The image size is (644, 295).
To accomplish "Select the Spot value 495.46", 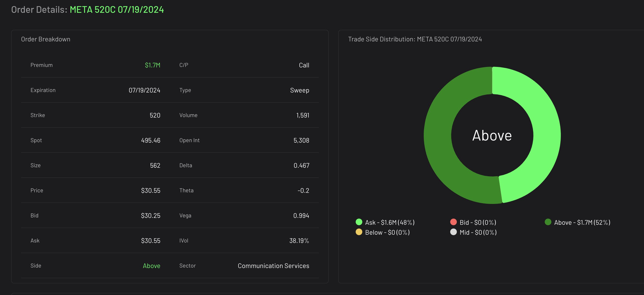I will pyautogui.click(x=151, y=140).
